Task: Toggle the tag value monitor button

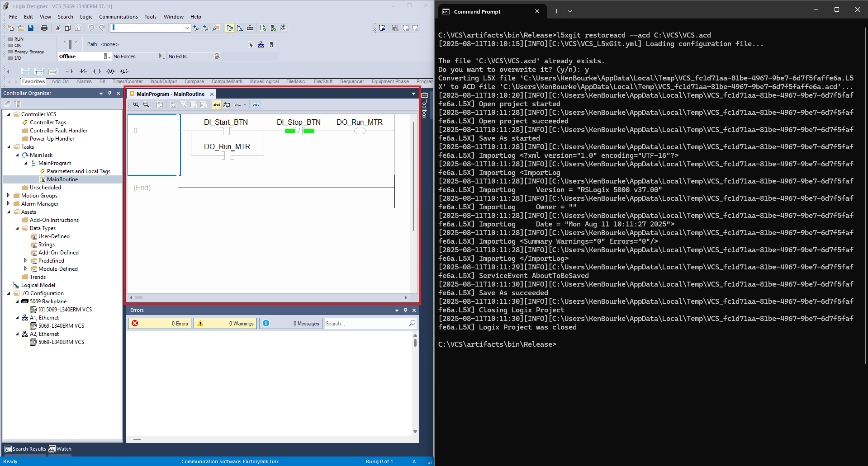Action: point(256,104)
